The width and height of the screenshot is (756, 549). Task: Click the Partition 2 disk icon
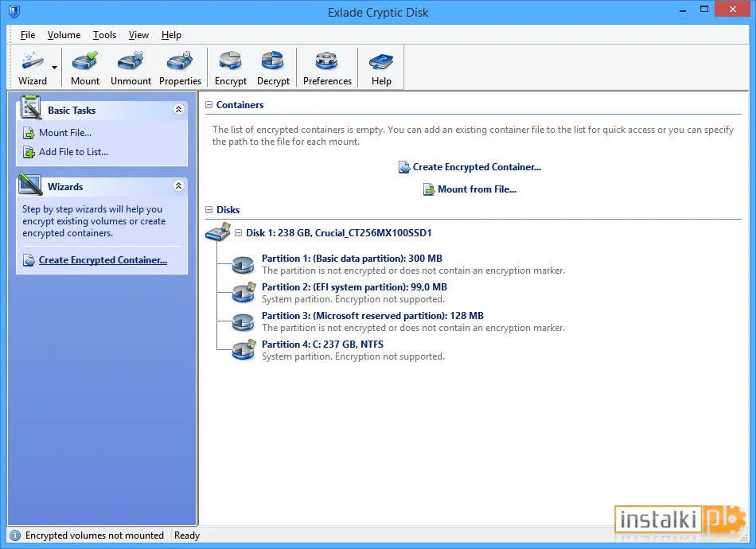(x=243, y=293)
